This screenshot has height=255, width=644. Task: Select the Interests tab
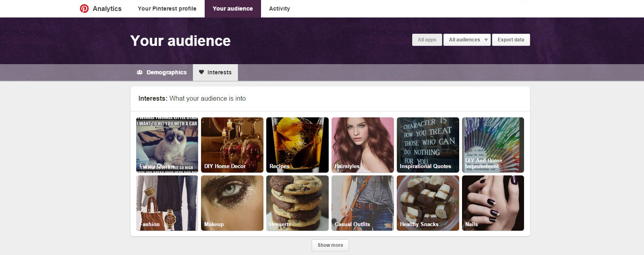click(x=215, y=72)
